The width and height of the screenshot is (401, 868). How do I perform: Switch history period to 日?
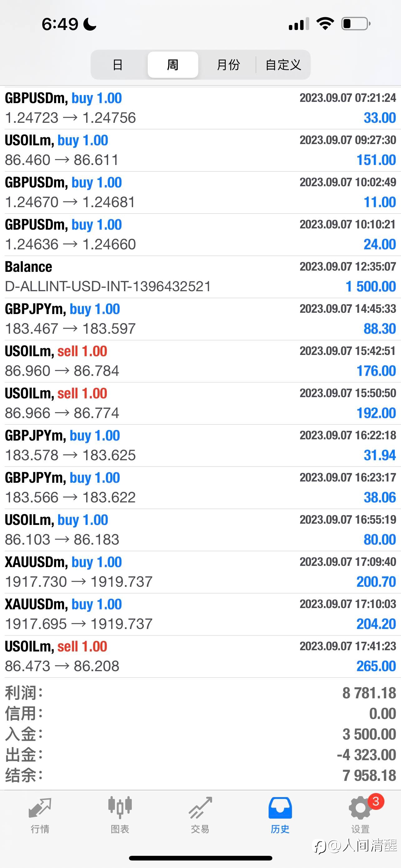coord(117,65)
